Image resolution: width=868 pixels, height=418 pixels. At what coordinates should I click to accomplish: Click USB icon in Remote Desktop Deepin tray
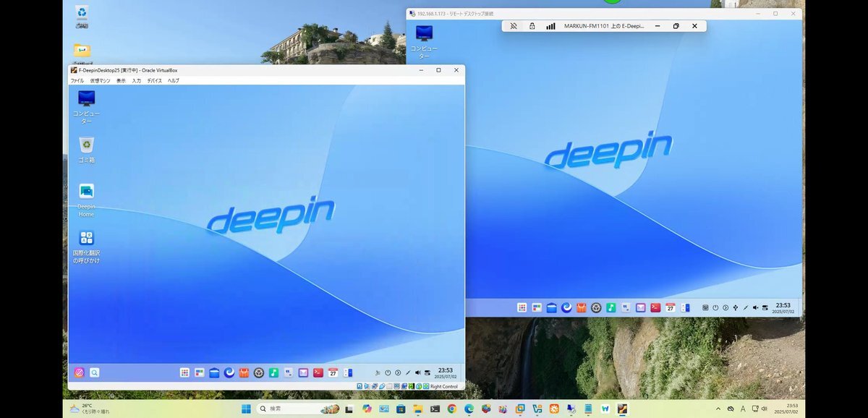[x=736, y=307]
